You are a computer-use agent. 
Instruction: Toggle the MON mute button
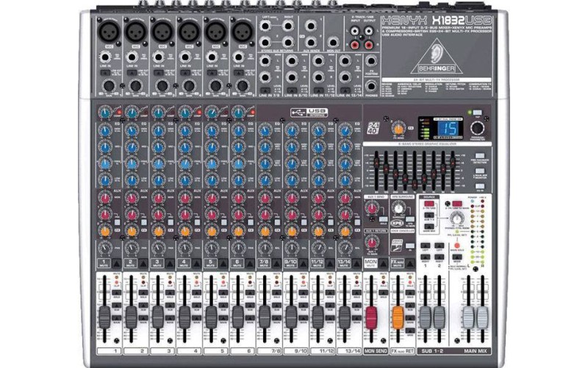(383, 263)
